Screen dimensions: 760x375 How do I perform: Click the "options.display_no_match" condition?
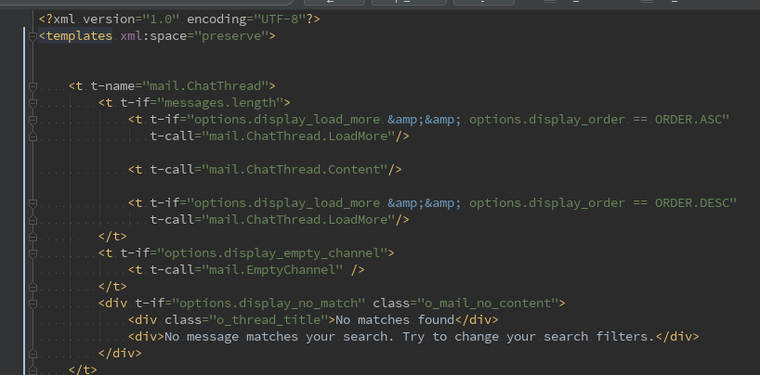[268, 303]
